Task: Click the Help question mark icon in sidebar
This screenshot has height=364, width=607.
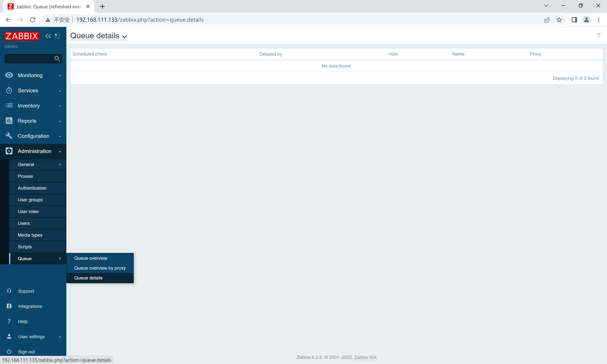Action: 9,321
